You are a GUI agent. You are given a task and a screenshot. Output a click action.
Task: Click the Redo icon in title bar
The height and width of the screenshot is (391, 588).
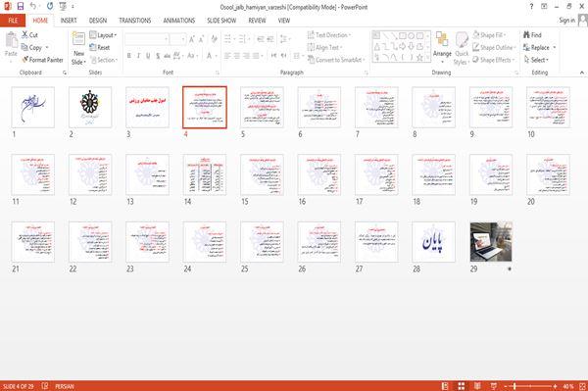[x=50, y=6]
